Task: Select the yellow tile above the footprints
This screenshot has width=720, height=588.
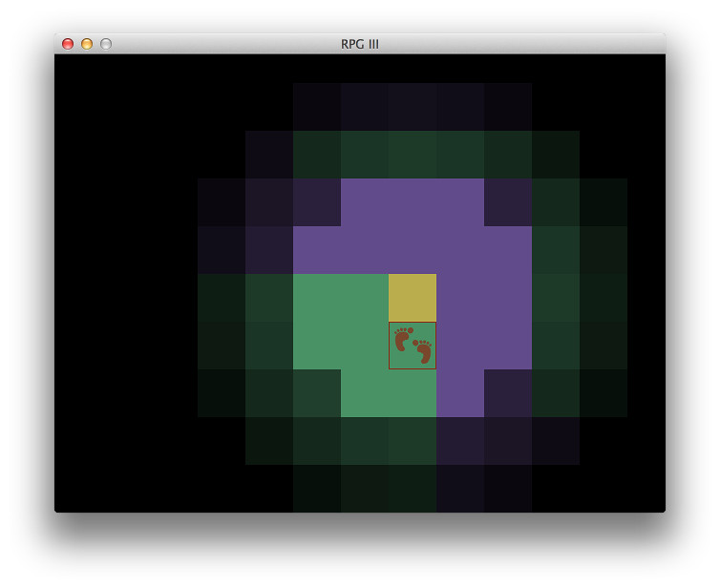Action: [413, 298]
